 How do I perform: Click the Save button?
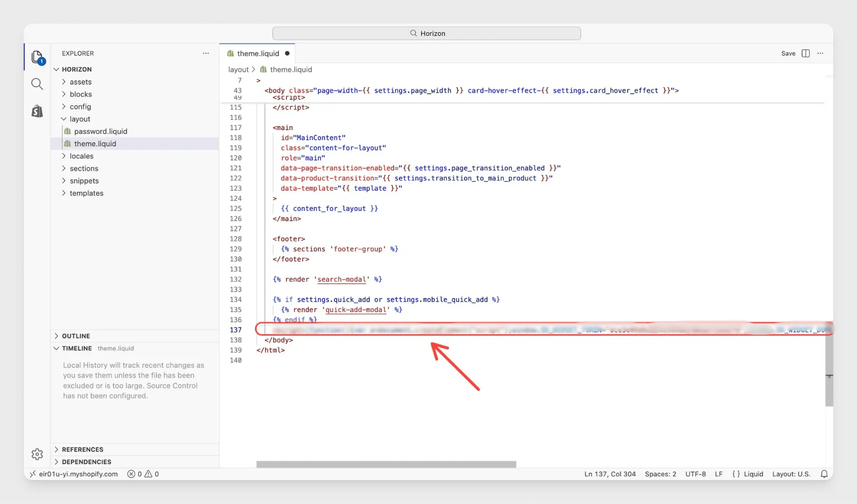point(788,54)
